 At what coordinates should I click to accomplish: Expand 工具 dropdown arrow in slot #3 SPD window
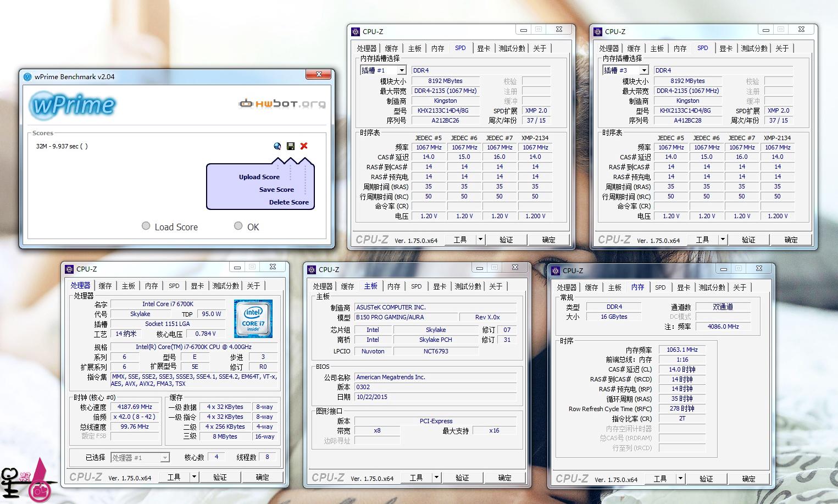point(723,240)
